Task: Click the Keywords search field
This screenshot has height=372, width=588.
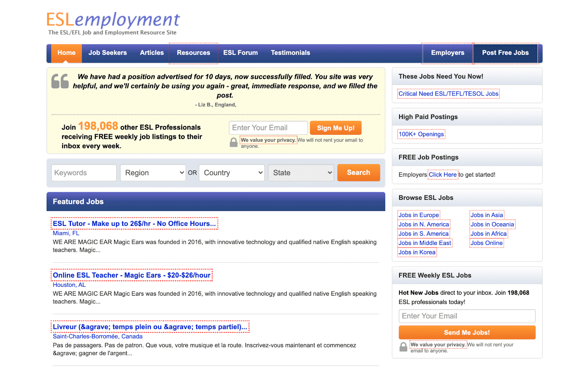Action: click(84, 173)
